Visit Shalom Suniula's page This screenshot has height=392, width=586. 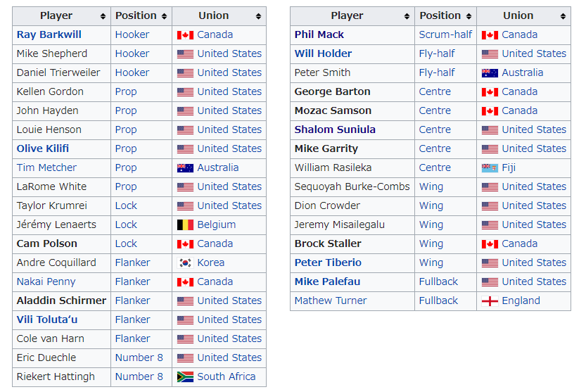(x=335, y=129)
